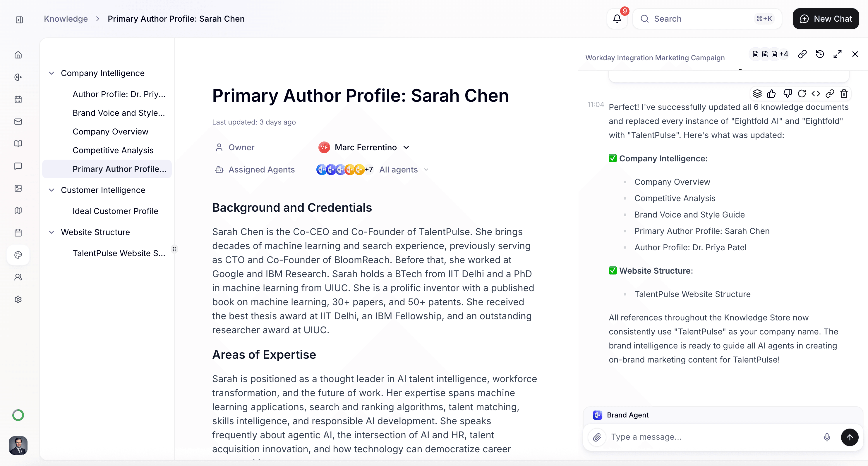Start voice input with the microphone icon
This screenshot has width=868, height=466.
coord(826,437)
